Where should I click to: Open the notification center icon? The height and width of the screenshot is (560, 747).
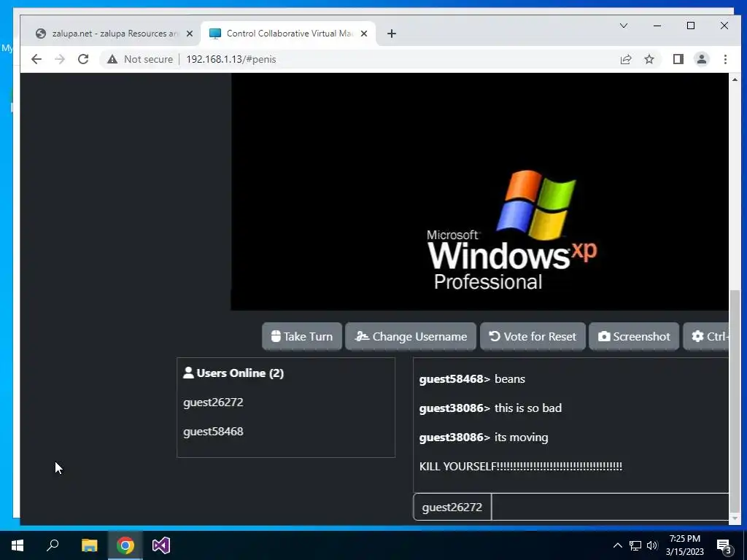[724, 545]
